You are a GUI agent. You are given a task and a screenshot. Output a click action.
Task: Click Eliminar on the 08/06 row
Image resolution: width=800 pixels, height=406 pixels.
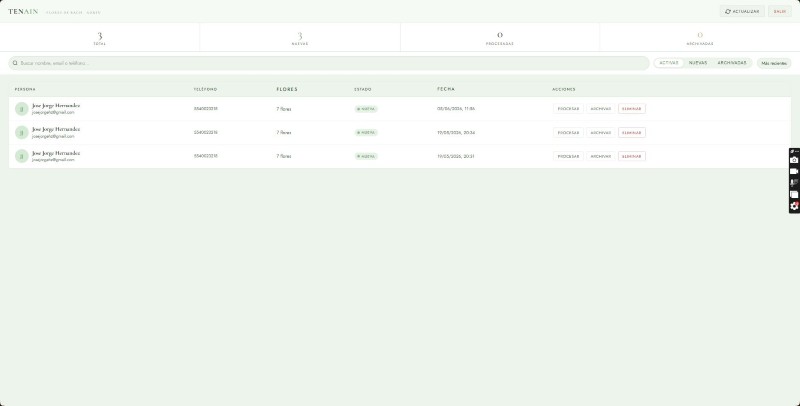point(632,109)
